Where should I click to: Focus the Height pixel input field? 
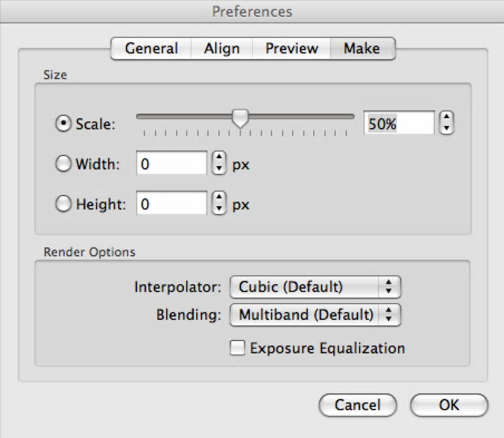(x=171, y=203)
